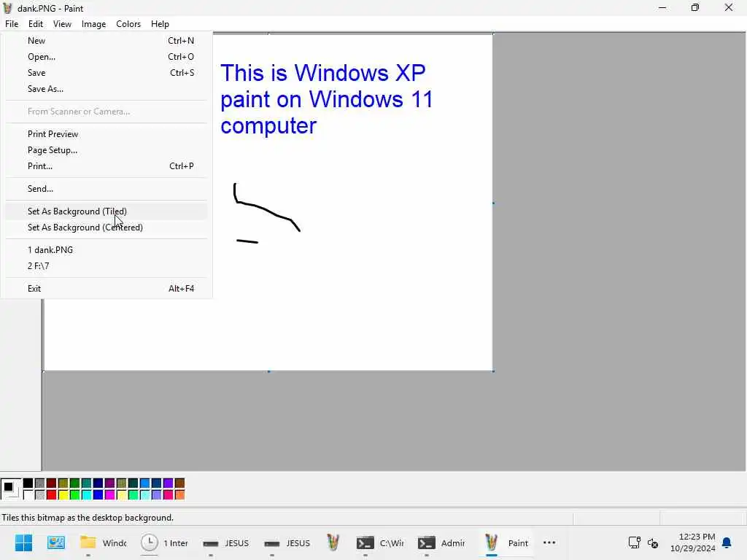Switch to the clock '1 Inter' taskbar app
This screenshot has width=747, height=560.
click(164, 542)
